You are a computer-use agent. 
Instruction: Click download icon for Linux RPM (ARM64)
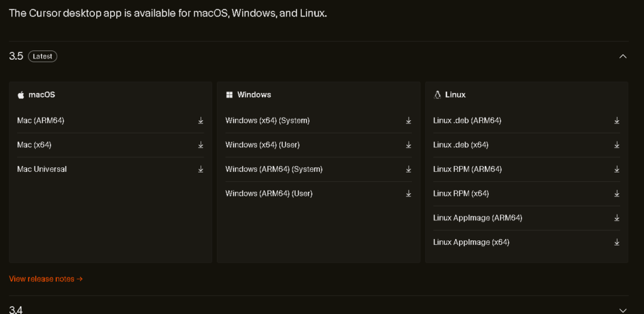tap(616, 169)
